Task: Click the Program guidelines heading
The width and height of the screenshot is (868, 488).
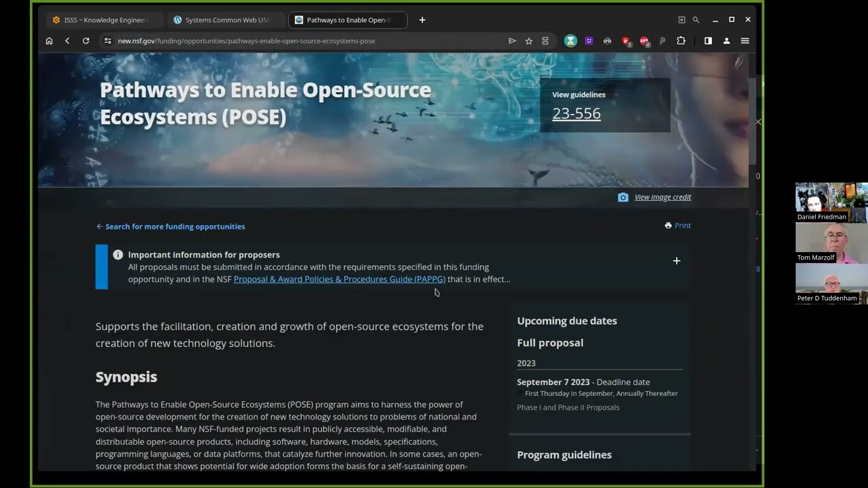Action: click(x=564, y=455)
